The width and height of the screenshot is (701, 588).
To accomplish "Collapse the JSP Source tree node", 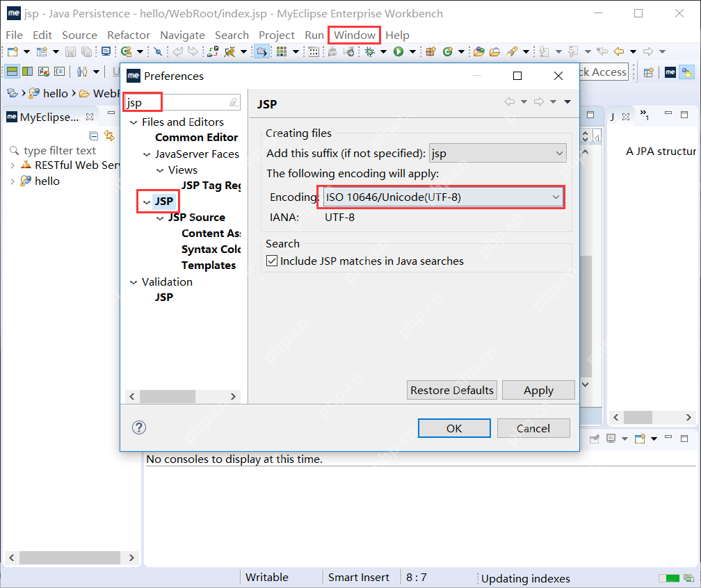I will click(x=161, y=218).
